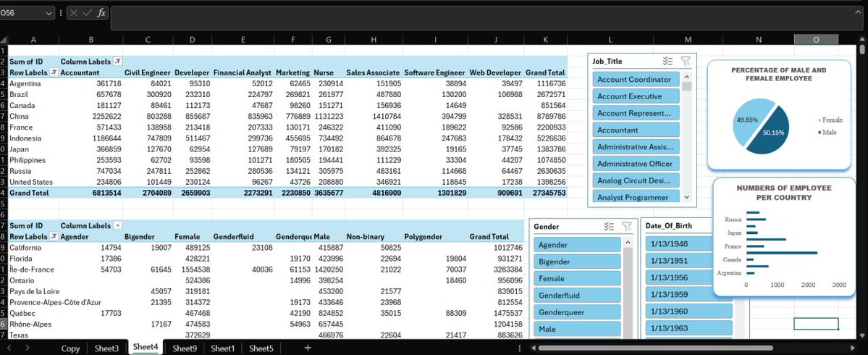Select column header O
868x355 pixels.
816,40
